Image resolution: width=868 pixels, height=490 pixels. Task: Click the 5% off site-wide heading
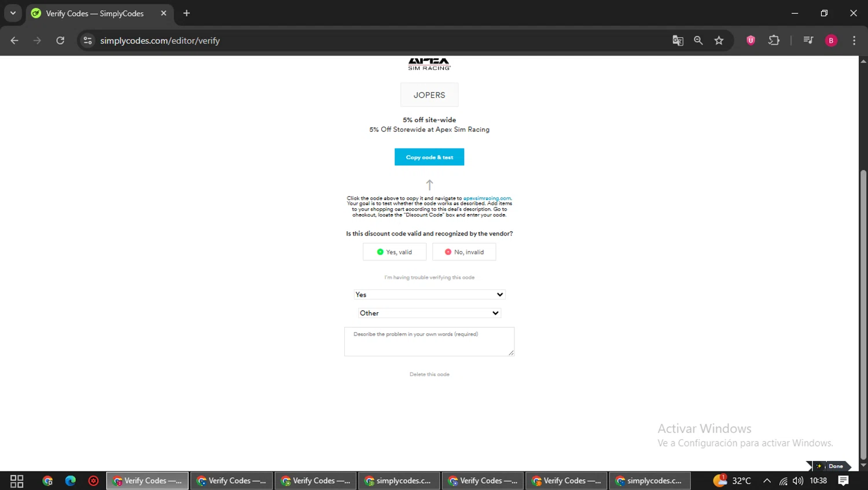point(429,120)
